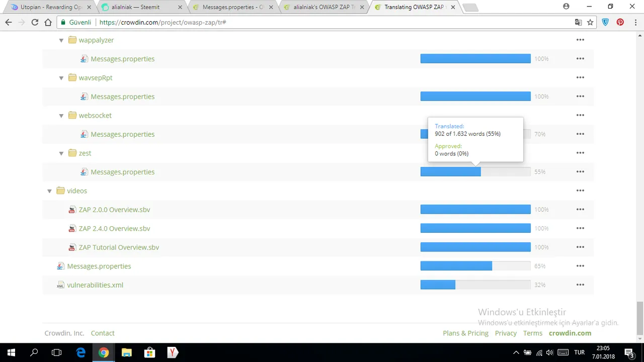Open ZAP 2.4.0 Overview.sbv file
Image resolution: width=644 pixels, height=362 pixels.
coord(114,228)
